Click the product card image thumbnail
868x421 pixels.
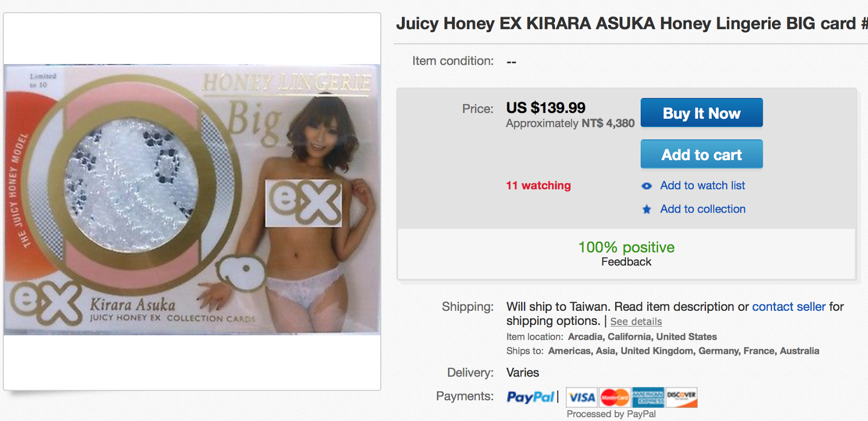click(x=192, y=200)
